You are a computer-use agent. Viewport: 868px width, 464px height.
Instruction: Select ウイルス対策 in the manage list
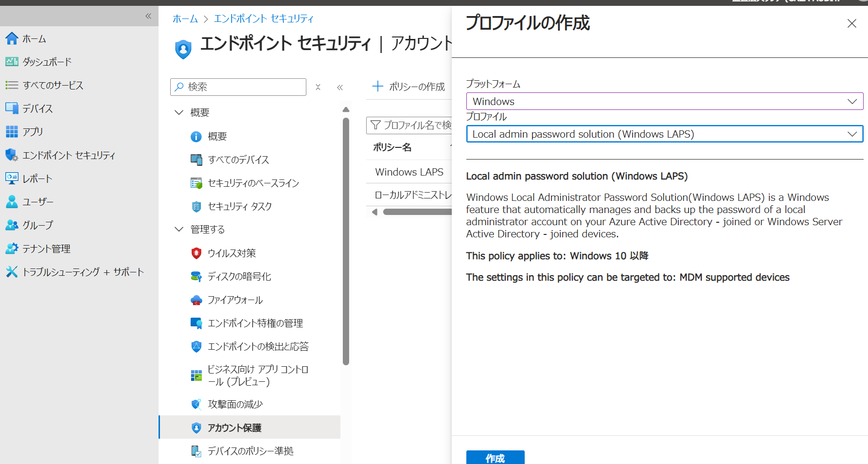[232, 253]
